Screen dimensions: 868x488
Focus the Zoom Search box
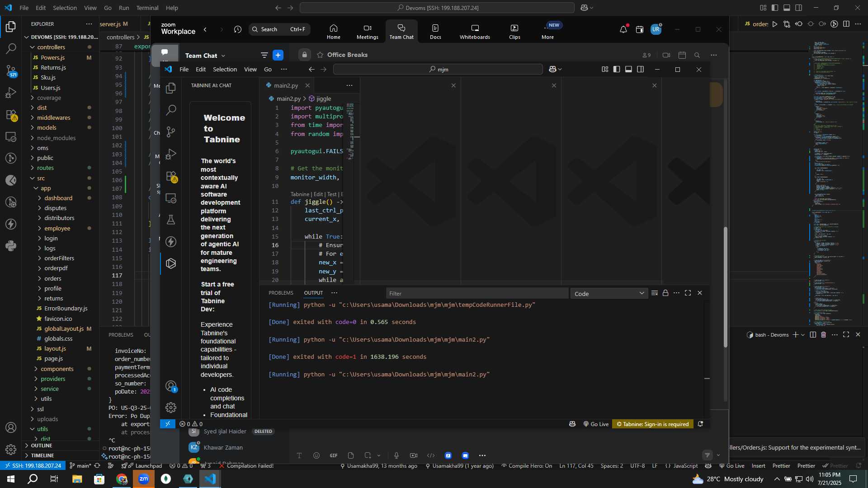pos(279,29)
